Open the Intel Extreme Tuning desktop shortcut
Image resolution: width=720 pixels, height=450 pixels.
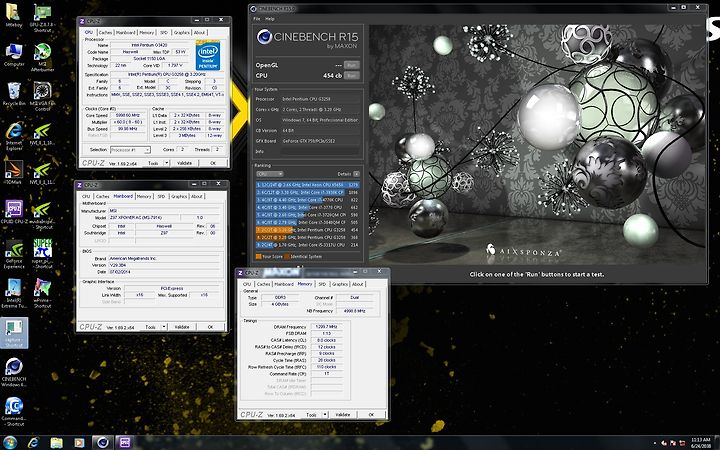pyautogui.click(x=14, y=293)
